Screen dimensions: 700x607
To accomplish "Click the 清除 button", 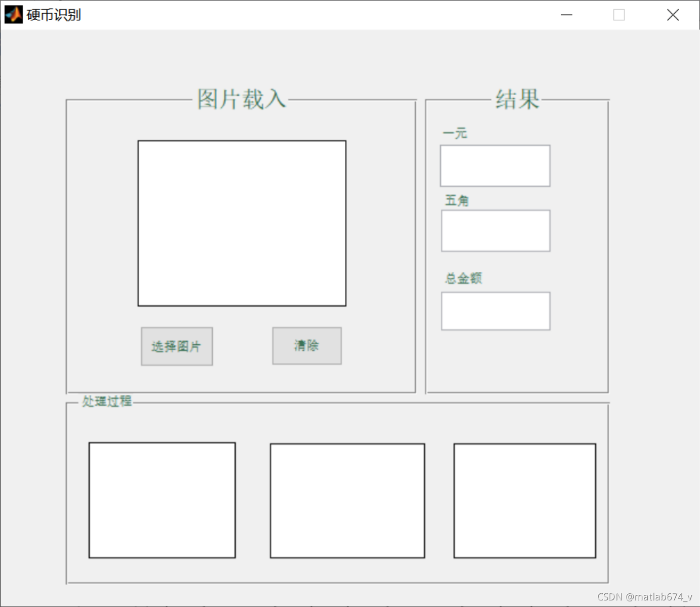I will (x=307, y=346).
